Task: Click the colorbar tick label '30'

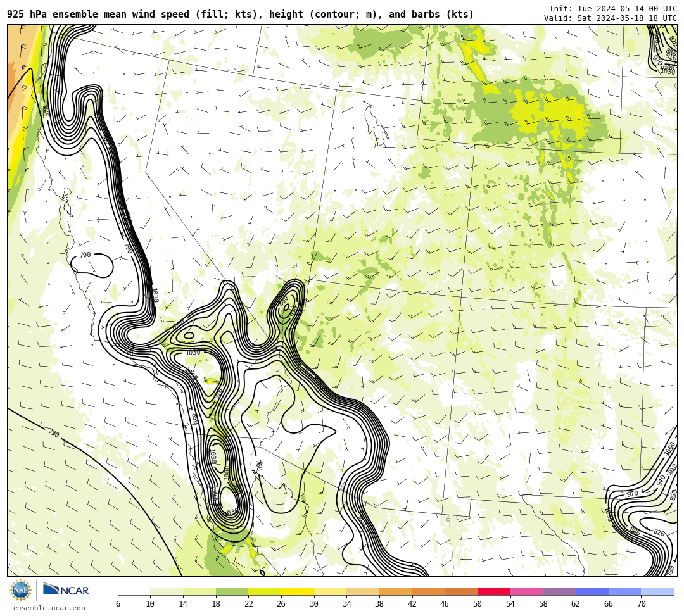Action: point(314,604)
